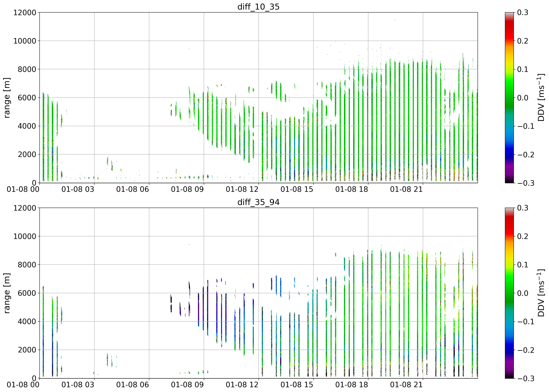Viewport: 549px width, 392px height.
Task: Click the diff_10_35 plot title
Action: 258,7
